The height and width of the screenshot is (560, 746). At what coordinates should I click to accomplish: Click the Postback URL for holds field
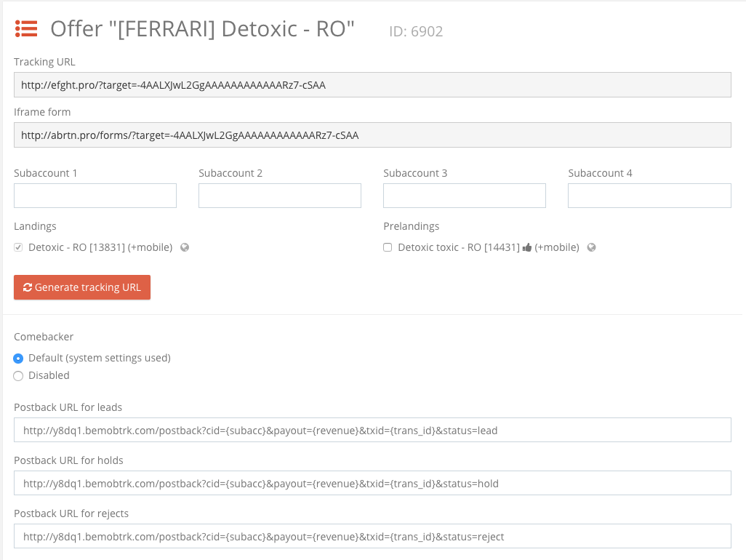coord(372,483)
